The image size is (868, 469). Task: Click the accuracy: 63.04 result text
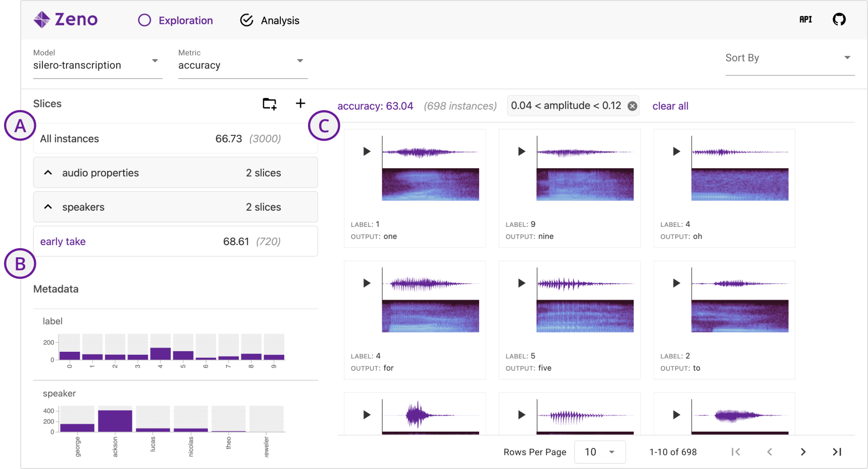coord(375,106)
